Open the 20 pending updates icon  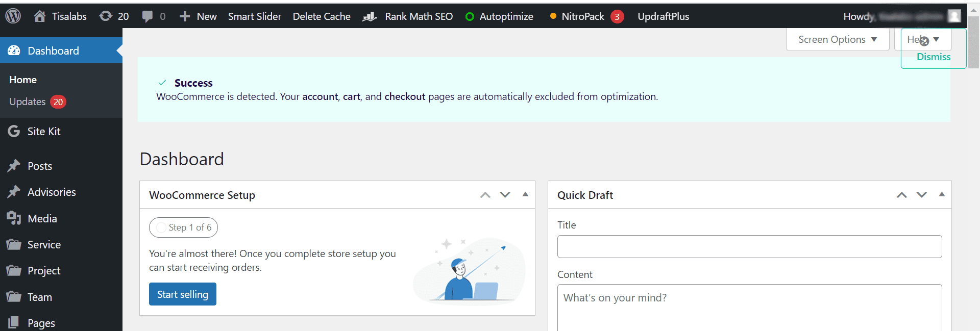point(106,16)
